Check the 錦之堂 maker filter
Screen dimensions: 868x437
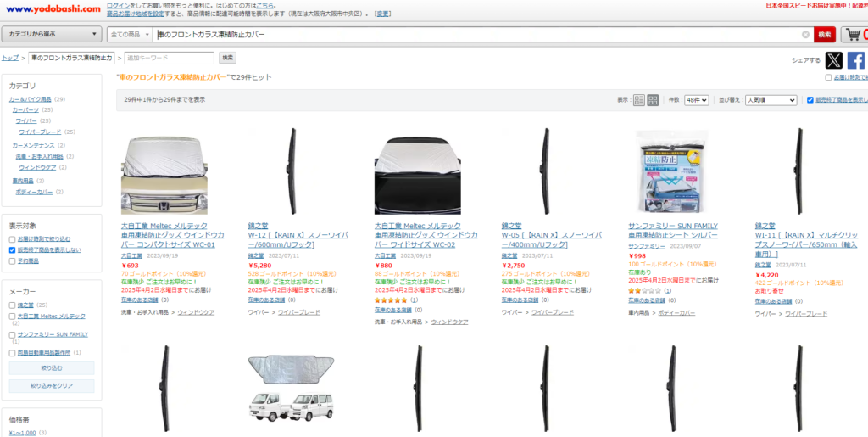click(12, 305)
